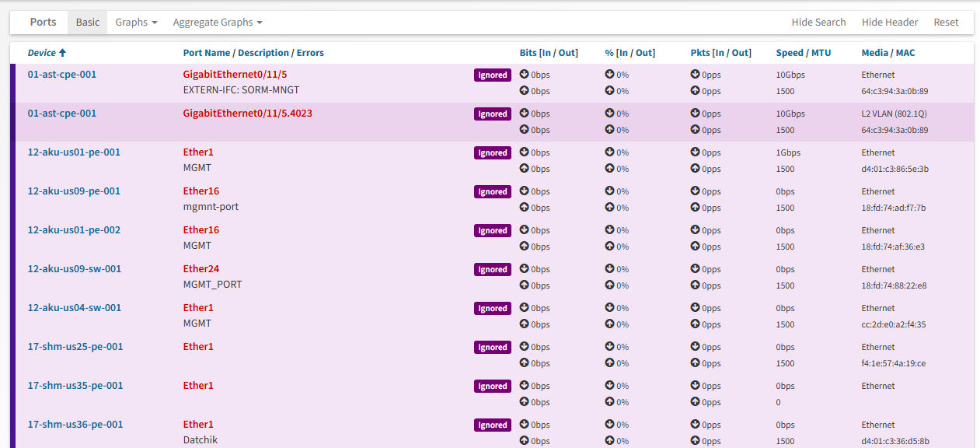
Task: Click Ignored badge on Ether24 row
Action: (493, 270)
